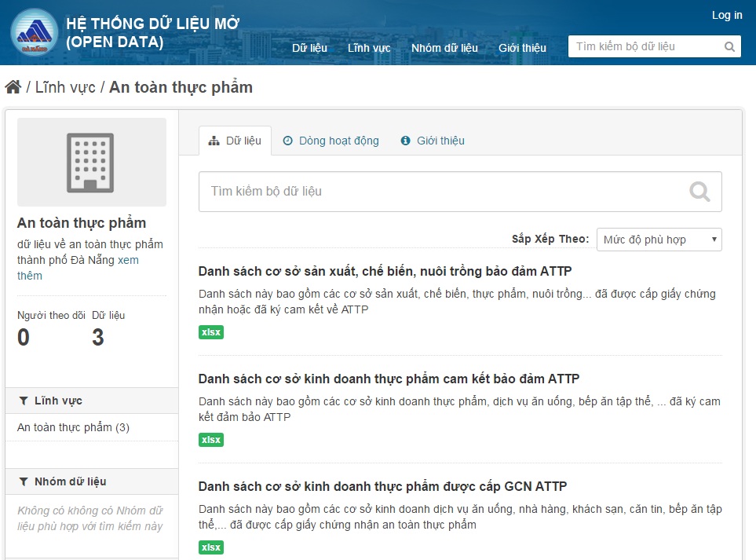Screen dimensions: 756x560
Task: Click the 'Nhóm dữ liệu' filter heading in sidebar
Action: coord(71,482)
